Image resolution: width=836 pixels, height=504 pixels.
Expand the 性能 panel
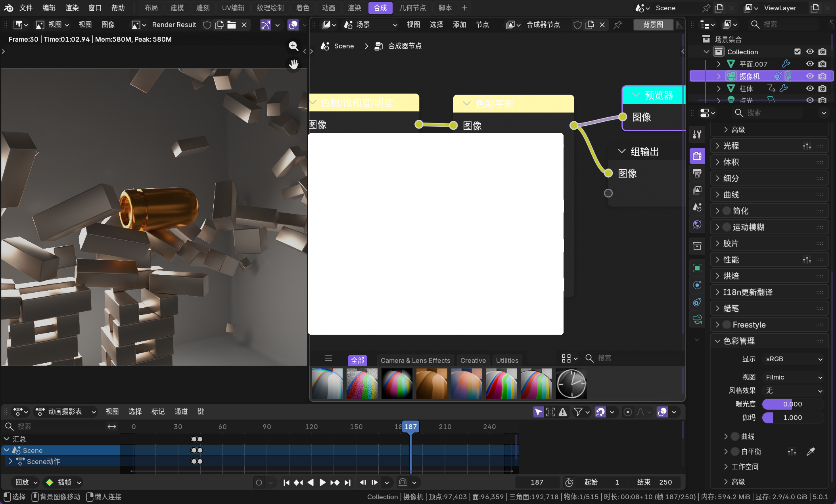(x=731, y=260)
